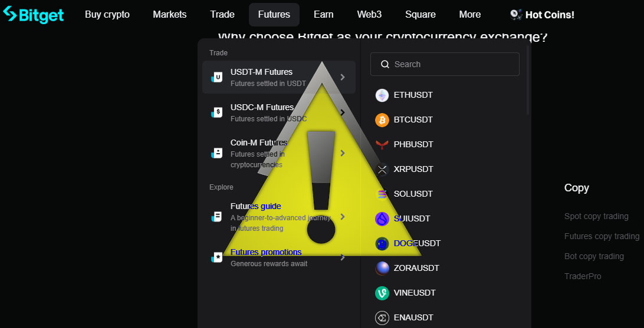The height and width of the screenshot is (328, 644).
Task: Click the ZORA coin icon
Action: click(x=382, y=268)
